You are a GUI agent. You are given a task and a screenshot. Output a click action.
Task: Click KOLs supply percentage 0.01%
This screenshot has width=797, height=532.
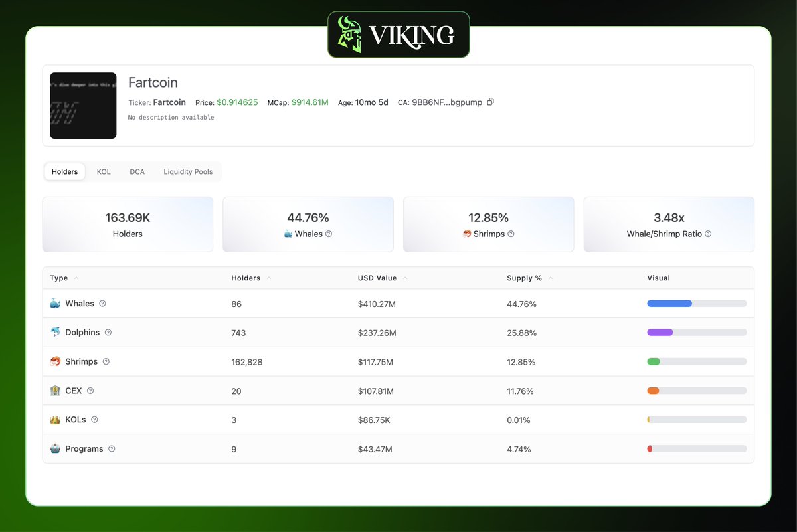[519, 420]
